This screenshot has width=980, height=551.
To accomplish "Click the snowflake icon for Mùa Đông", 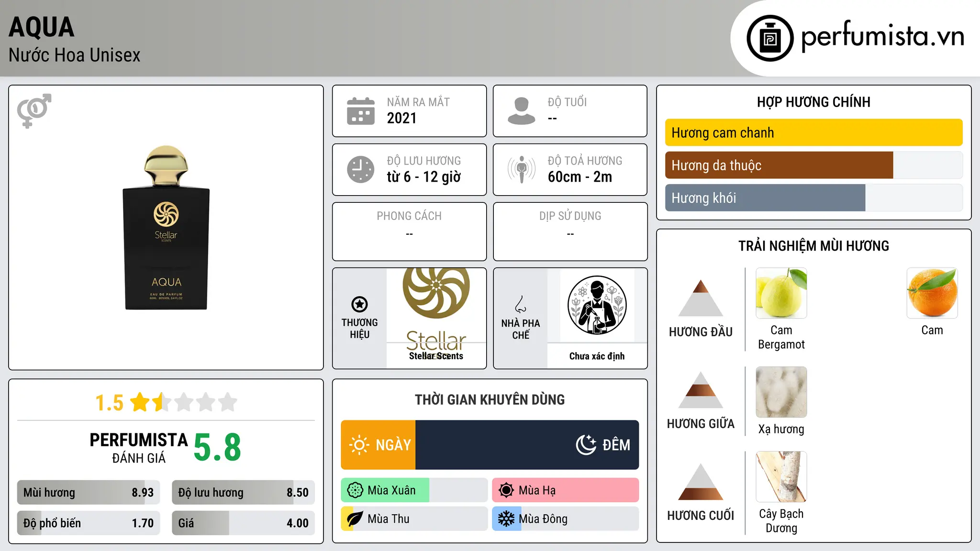I will 506,519.
